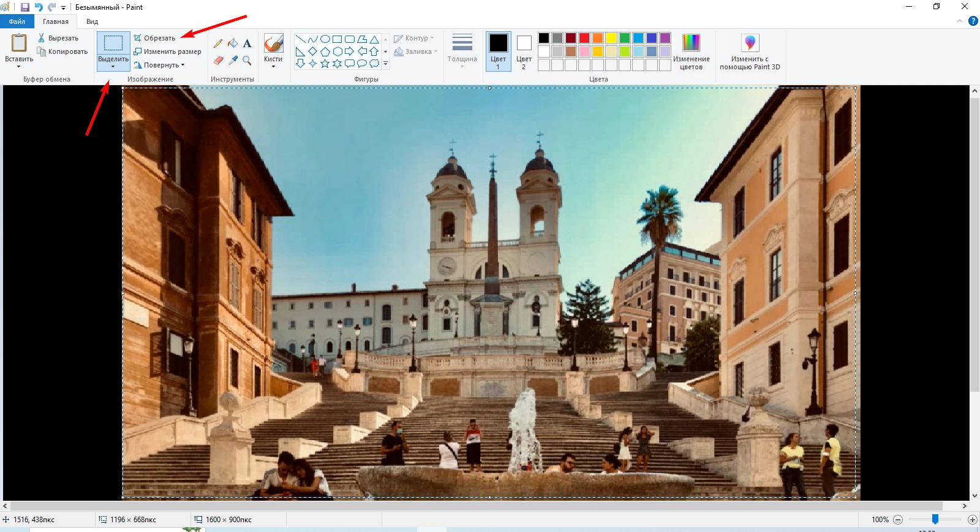Switch to the Вид tab
The width and height of the screenshot is (980, 532).
coord(92,21)
